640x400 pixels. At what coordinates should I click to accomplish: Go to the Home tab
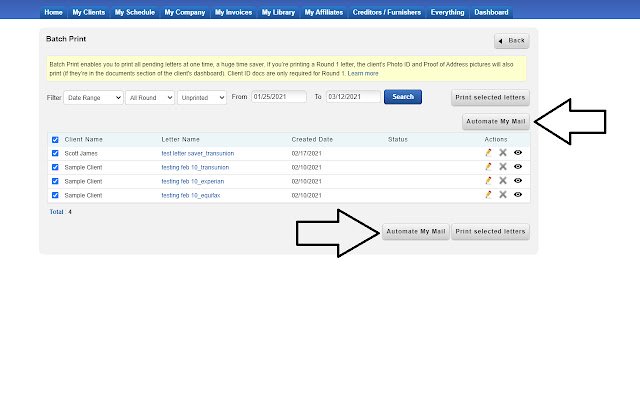pyautogui.click(x=53, y=12)
